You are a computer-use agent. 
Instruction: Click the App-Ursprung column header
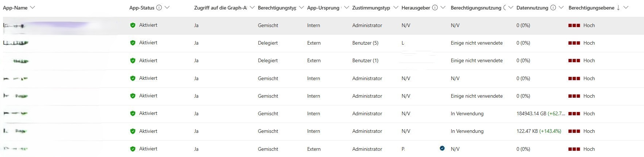pyautogui.click(x=323, y=8)
